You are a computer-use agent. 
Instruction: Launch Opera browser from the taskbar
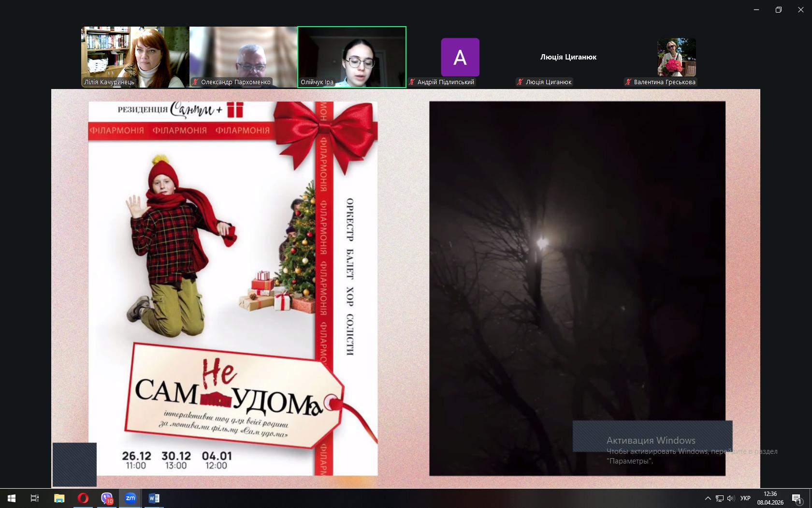(83, 498)
